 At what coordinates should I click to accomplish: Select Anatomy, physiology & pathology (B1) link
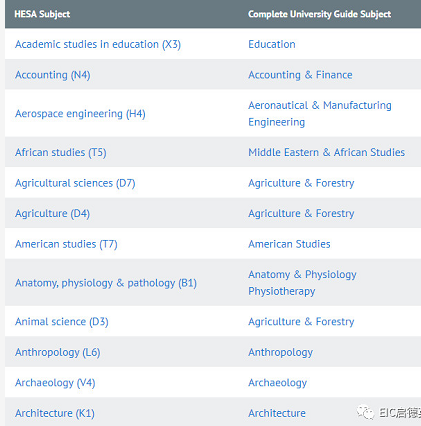point(106,283)
